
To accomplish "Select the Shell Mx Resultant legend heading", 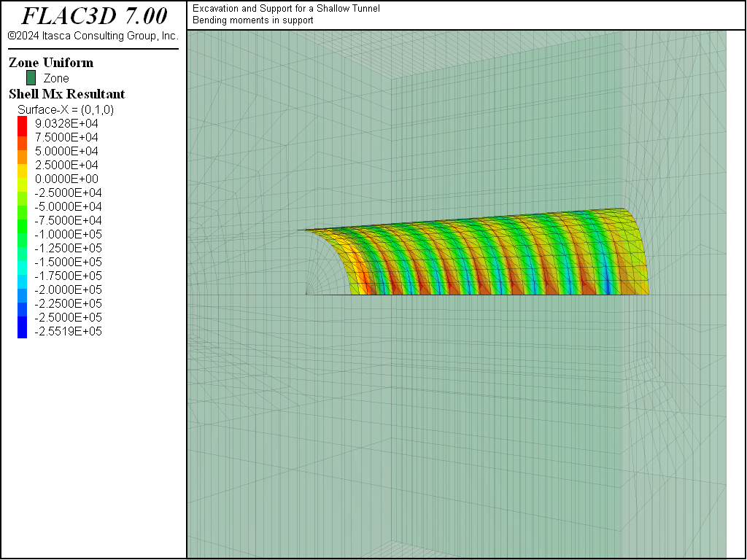I will (66, 94).
